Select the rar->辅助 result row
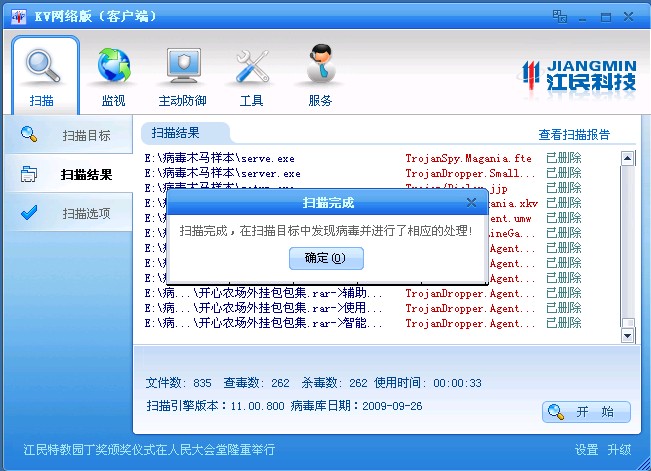This screenshot has height=471, width=651. click(x=362, y=293)
